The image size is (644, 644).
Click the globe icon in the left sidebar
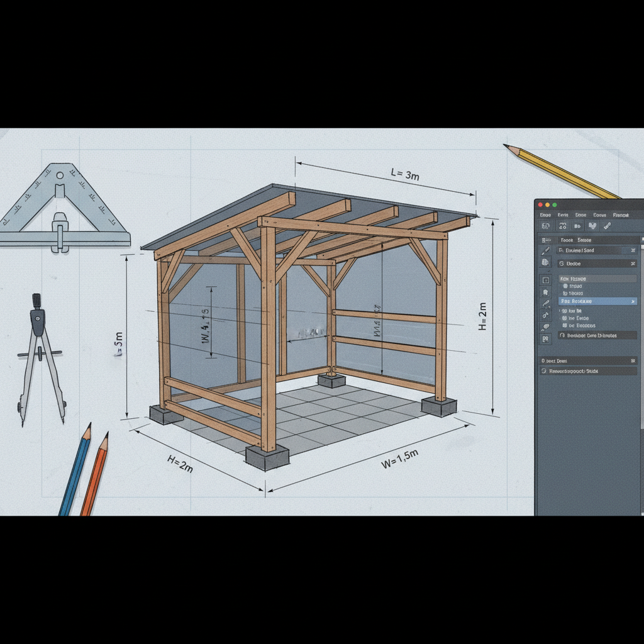[x=545, y=262]
